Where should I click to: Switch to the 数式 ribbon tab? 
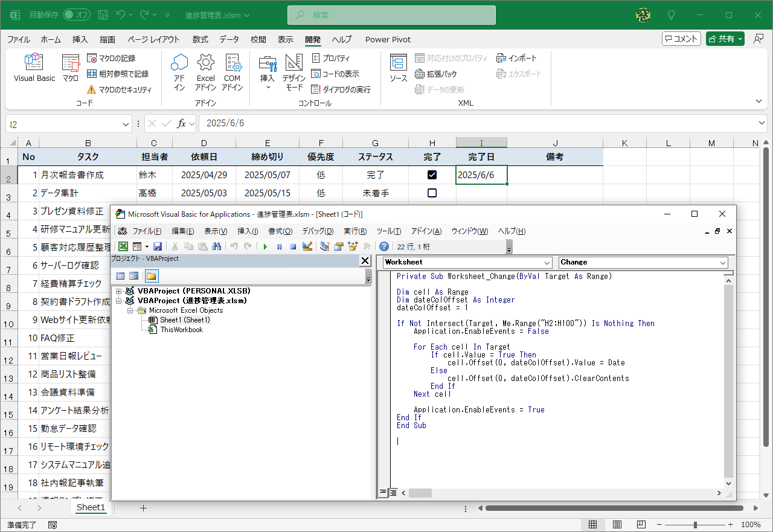[200, 39]
